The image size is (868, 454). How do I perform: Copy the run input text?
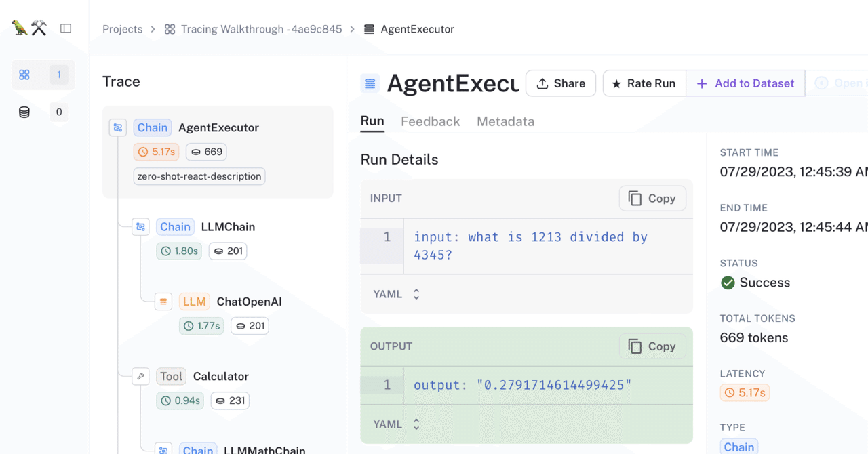[x=652, y=199]
